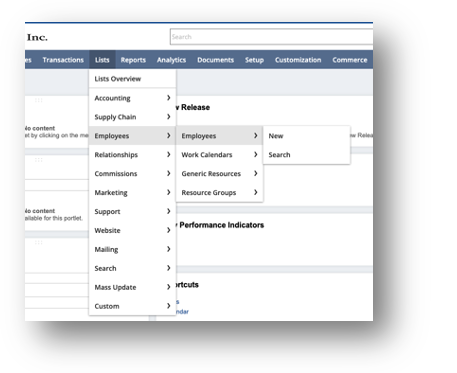Select Lists Overview in the dropdown

(132, 79)
